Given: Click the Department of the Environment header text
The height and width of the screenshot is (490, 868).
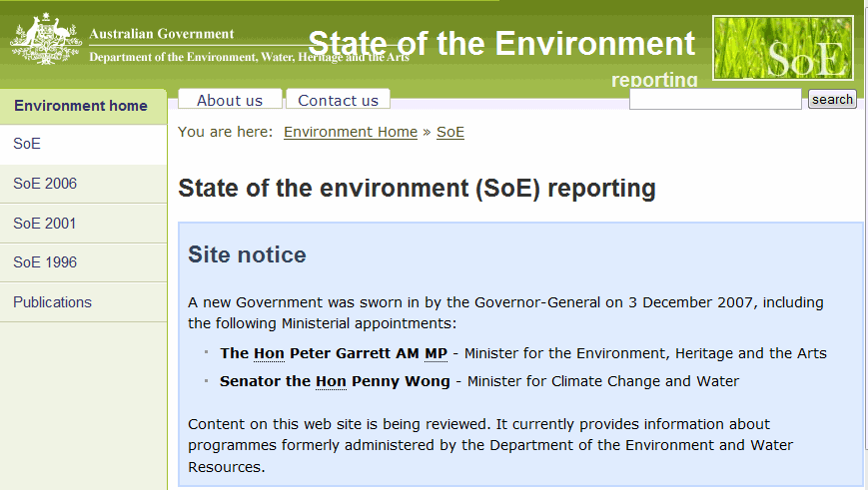Looking at the screenshot, I should click(x=249, y=57).
